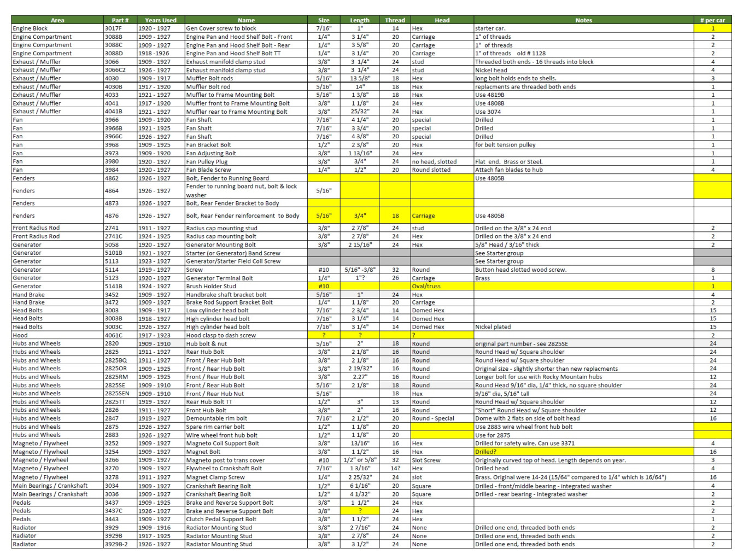Select 'Flywheel to Crankshaft Bolt' cell
The width and height of the screenshot is (749, 560).
[246, 468]
